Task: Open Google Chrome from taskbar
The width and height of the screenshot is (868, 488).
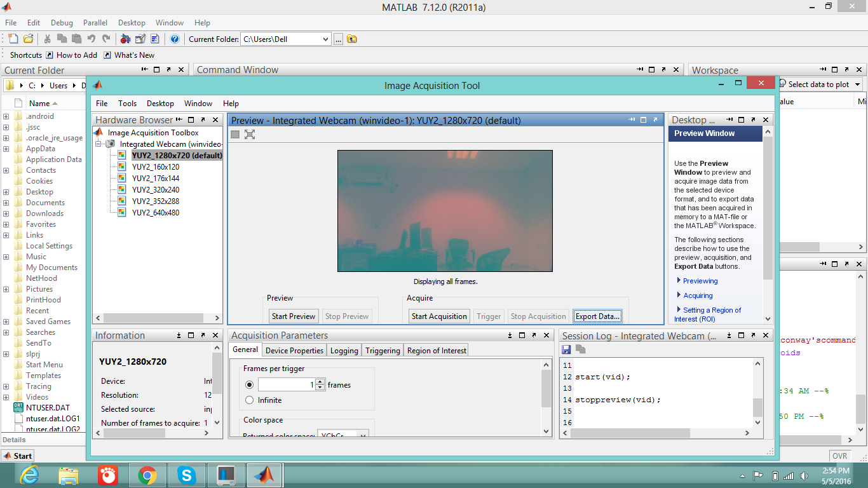Action: 147,475
